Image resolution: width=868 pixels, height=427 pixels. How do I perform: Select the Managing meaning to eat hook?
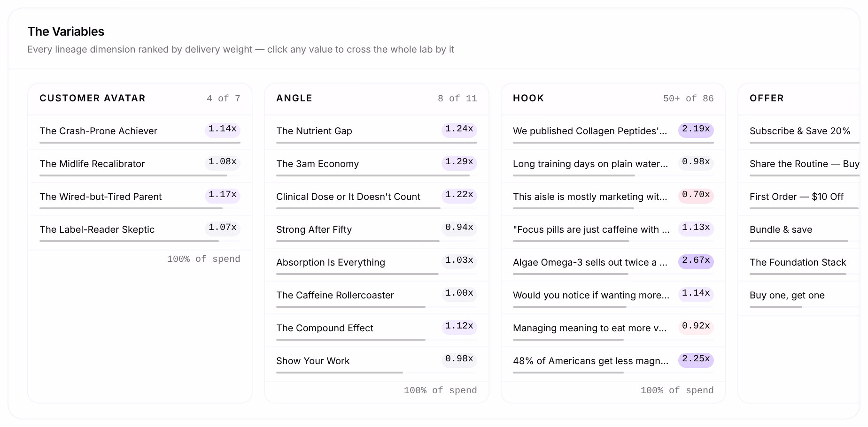point(613,329)
